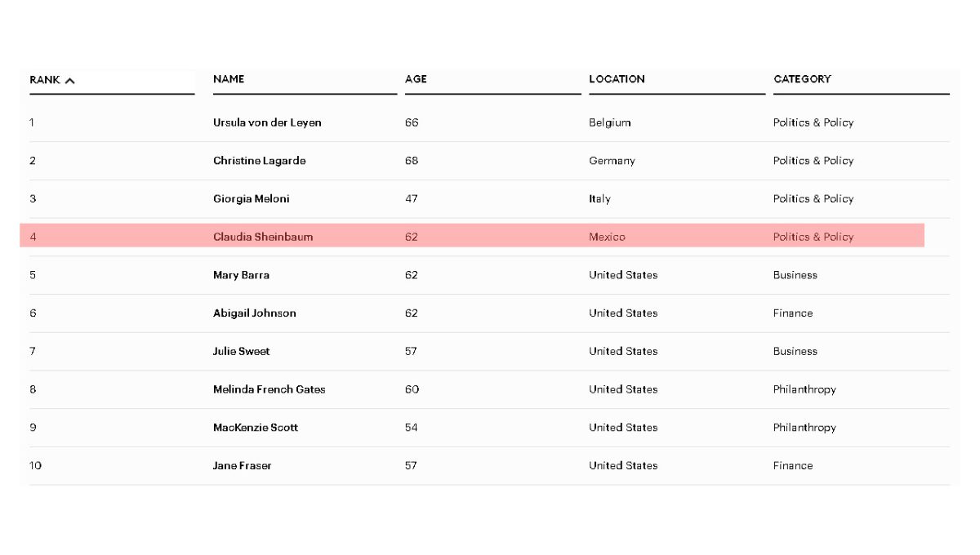Open Mary Barra's profile
Viewport: 980px width, 555px height.
(241, 275)
